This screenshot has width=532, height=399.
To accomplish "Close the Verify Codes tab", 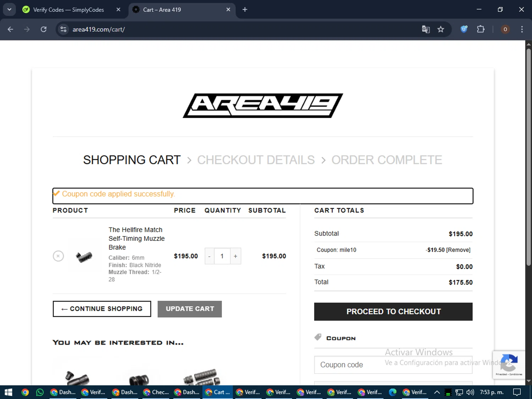I will [118, 10].
